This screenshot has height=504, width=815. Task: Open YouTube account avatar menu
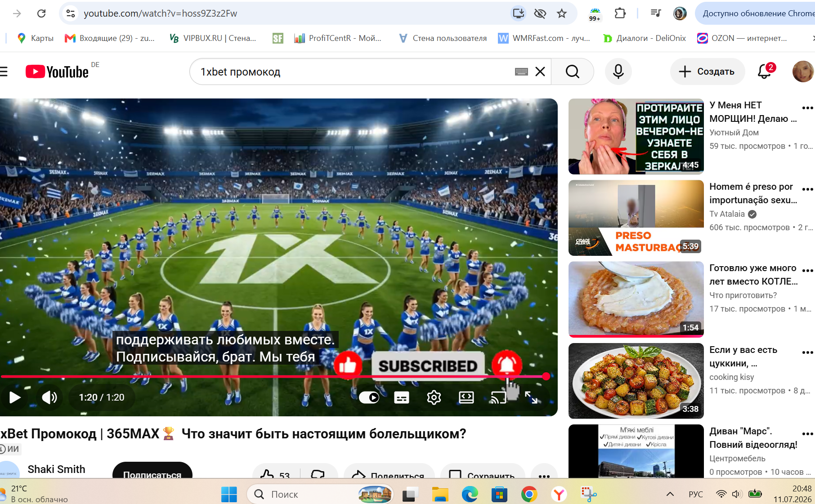click(803, 71)
